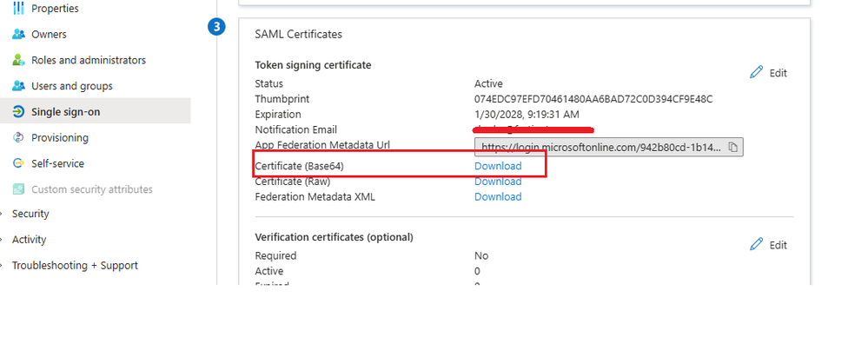This screenshot has height=357, width=868.
Task: Click the pencil icon beside Token signing certificate
Action: 756,72
